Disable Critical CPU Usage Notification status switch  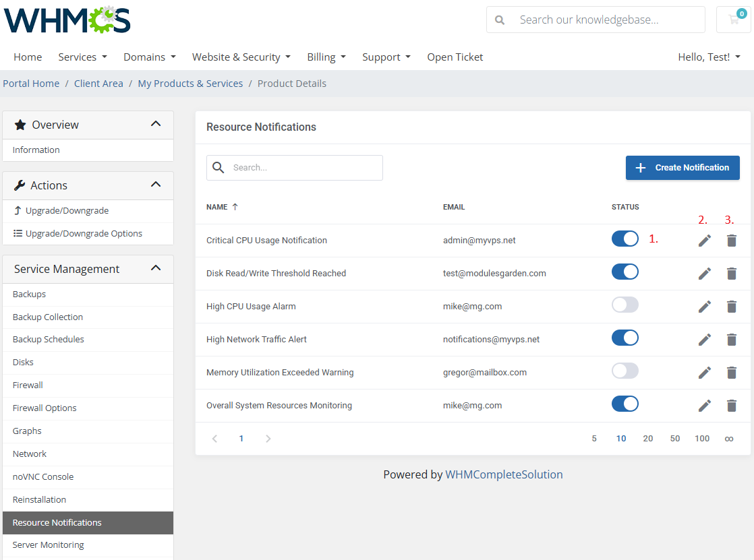pyautogui.click(x=625, y=239)
